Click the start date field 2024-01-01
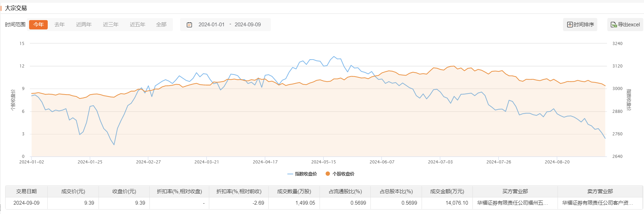The width and height of the screenshot is (644, 214). [x=211, y=25]
